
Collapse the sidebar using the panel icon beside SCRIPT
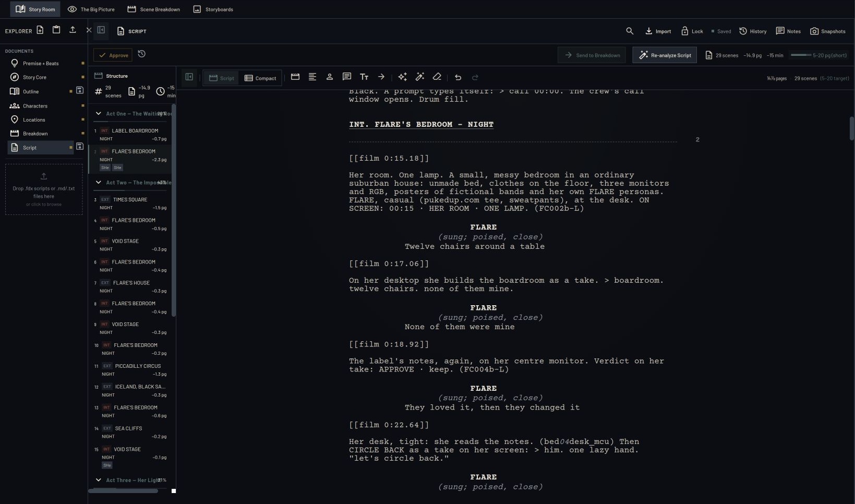(x=101, y=30)
